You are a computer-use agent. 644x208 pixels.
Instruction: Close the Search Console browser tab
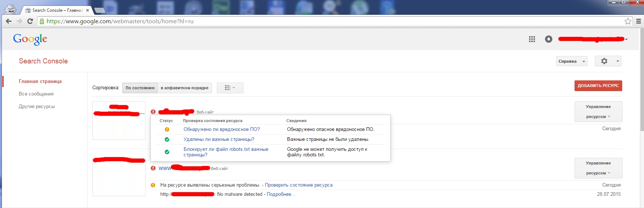(x=88, y=10)
